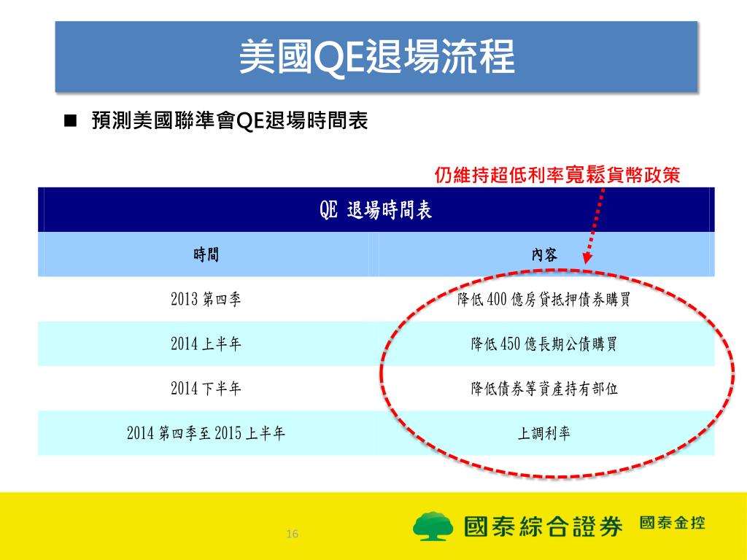
Task: Click the table header QE 退場時間表
Action: [376, 210]
